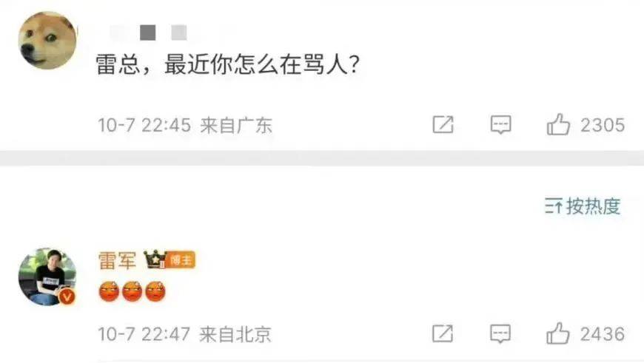Repost the 来自广东 comment via share icon
Image resolution: width=644 pixels, height=363 pixels.
[443, 124]
